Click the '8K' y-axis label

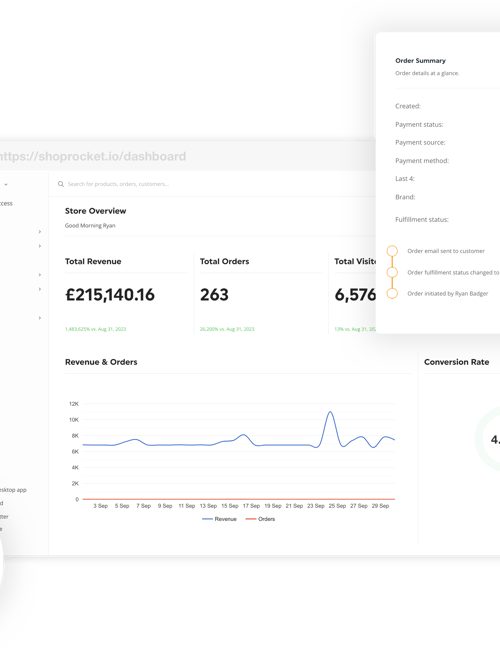click(75, 436)
